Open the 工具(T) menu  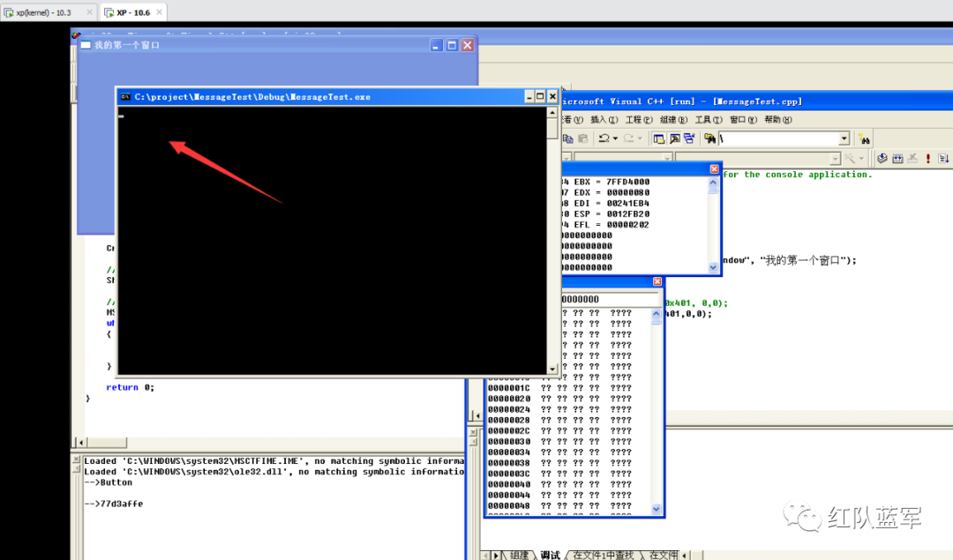pos(709,120)
